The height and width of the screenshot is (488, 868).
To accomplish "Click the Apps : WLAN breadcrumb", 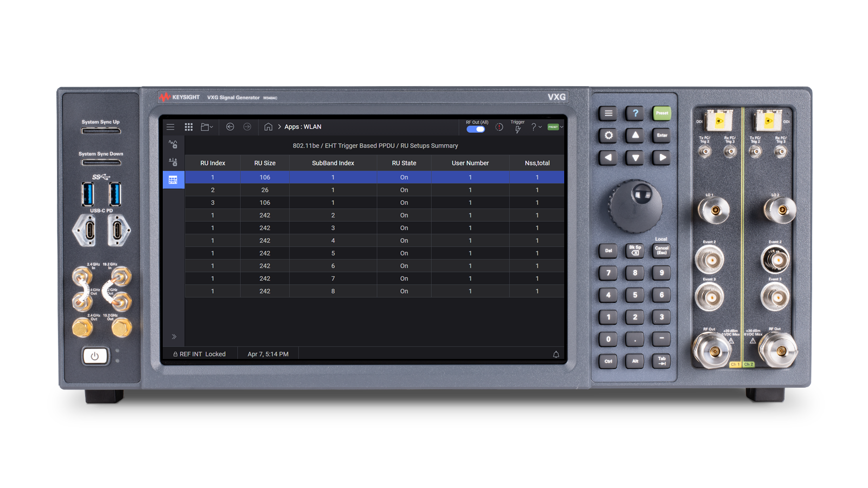I will click(303, 127).
